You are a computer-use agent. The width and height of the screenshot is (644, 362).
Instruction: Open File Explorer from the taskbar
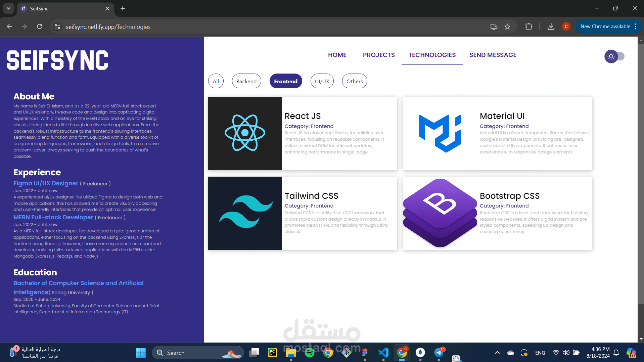(x=291, y=353)
